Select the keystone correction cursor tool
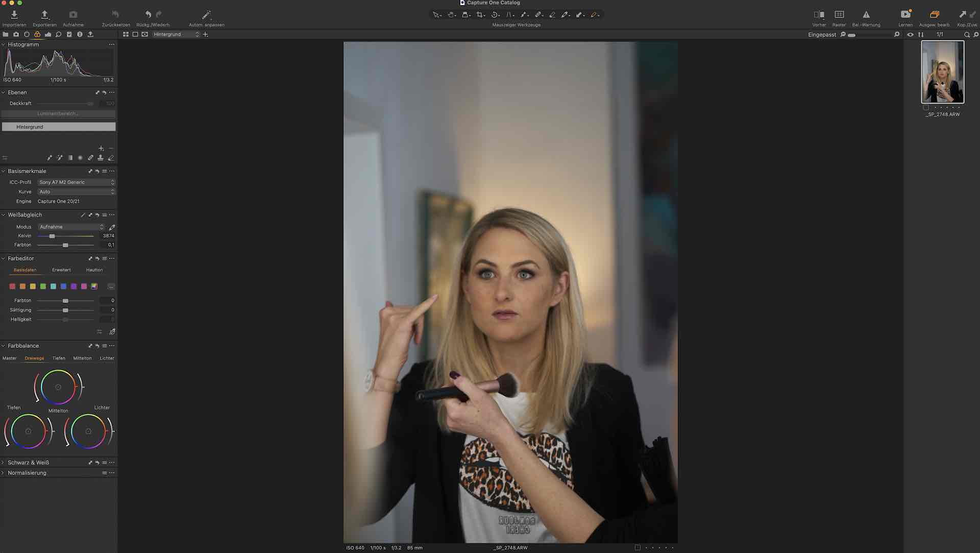The image size is (980, 553). coord(509,15)
